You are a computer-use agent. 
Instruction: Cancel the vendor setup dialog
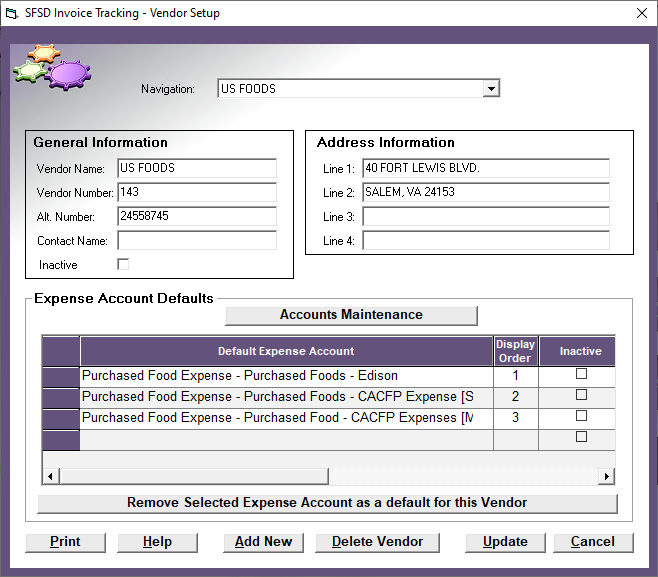click(x=593, y=542)
